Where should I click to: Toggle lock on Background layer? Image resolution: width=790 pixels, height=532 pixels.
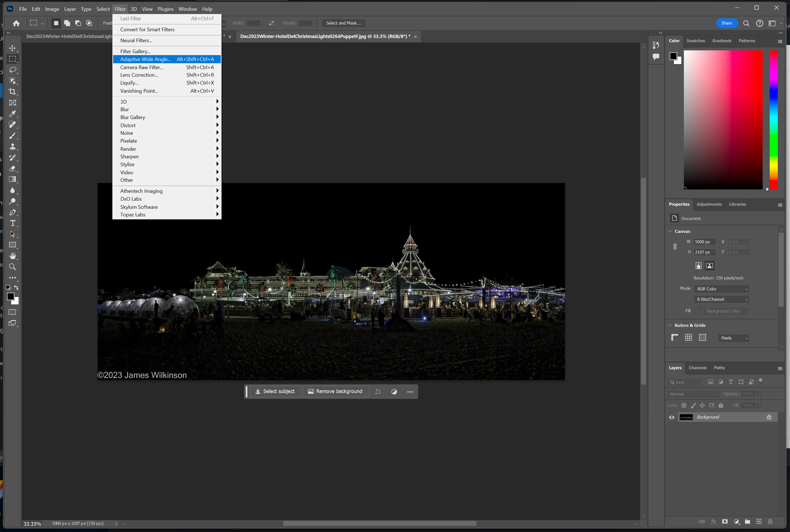pos(769,416)
